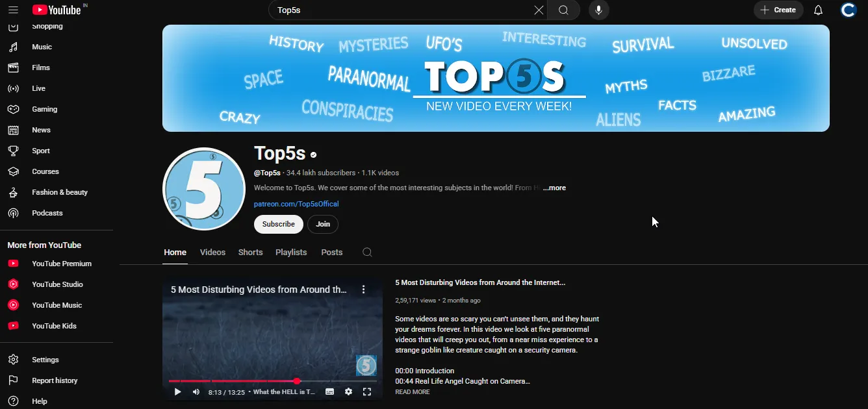868x409 pixels.
Task: Open YouTube Music
Action: click(x=57, y=305)
